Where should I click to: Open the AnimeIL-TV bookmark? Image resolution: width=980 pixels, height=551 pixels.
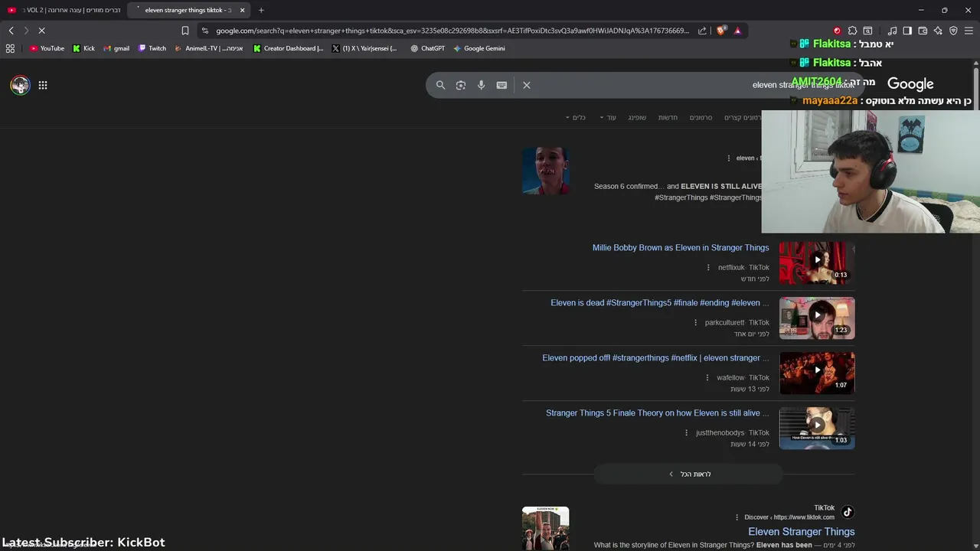209,48
